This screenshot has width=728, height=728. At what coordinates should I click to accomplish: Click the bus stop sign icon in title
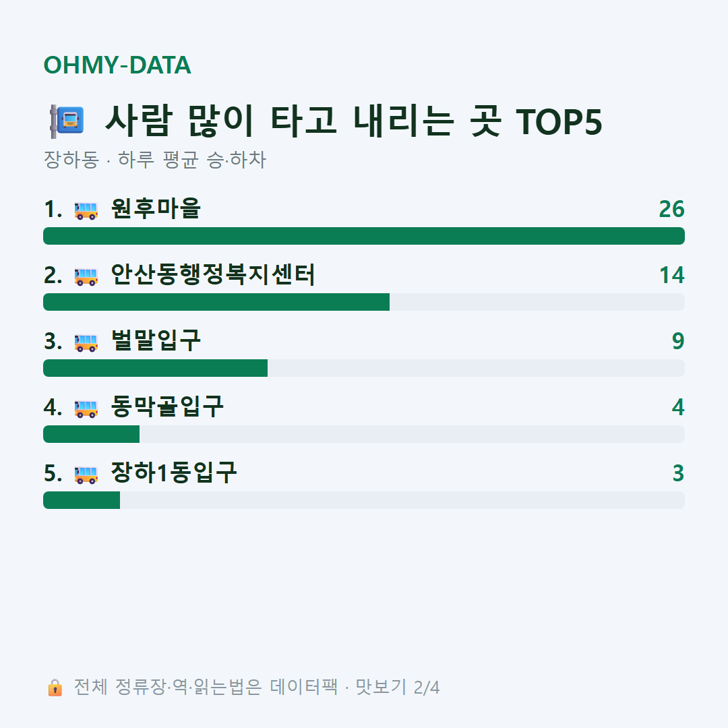pos(67,121)
